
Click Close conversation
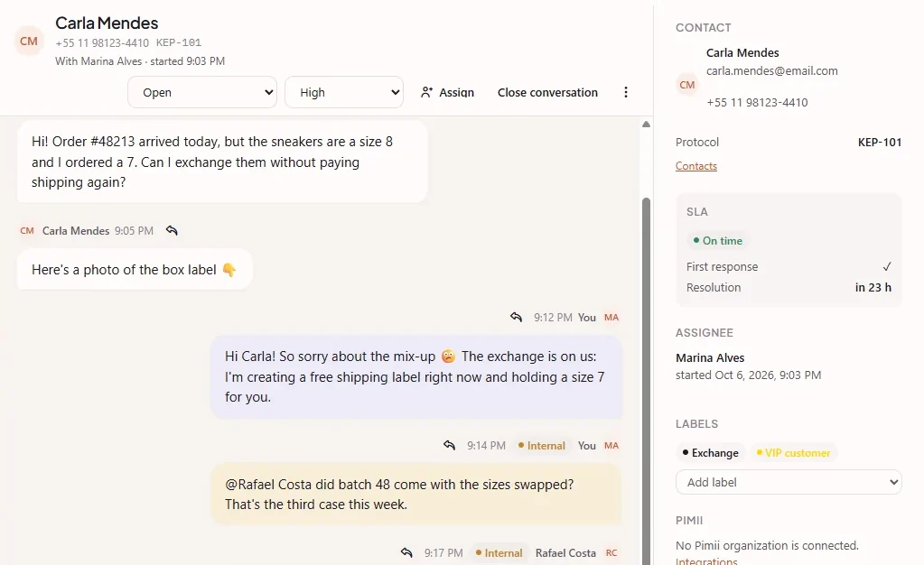[x=547, y=92]
